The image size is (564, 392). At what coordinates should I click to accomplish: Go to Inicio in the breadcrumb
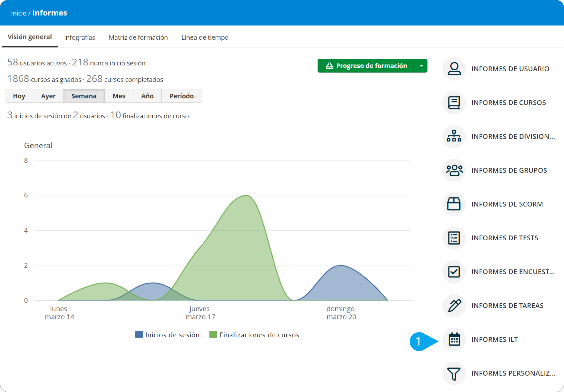19,13
